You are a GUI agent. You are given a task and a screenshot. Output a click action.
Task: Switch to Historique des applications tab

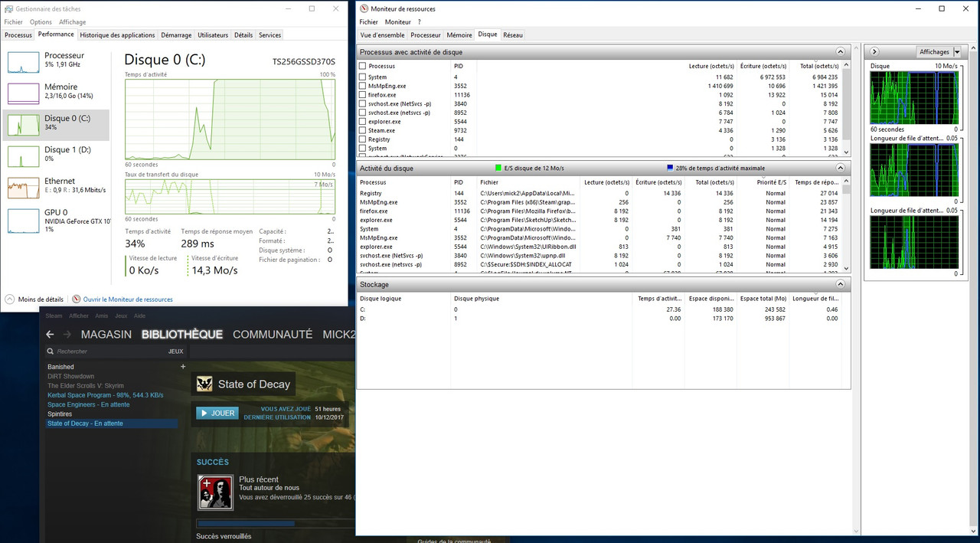tap(117, 35)
